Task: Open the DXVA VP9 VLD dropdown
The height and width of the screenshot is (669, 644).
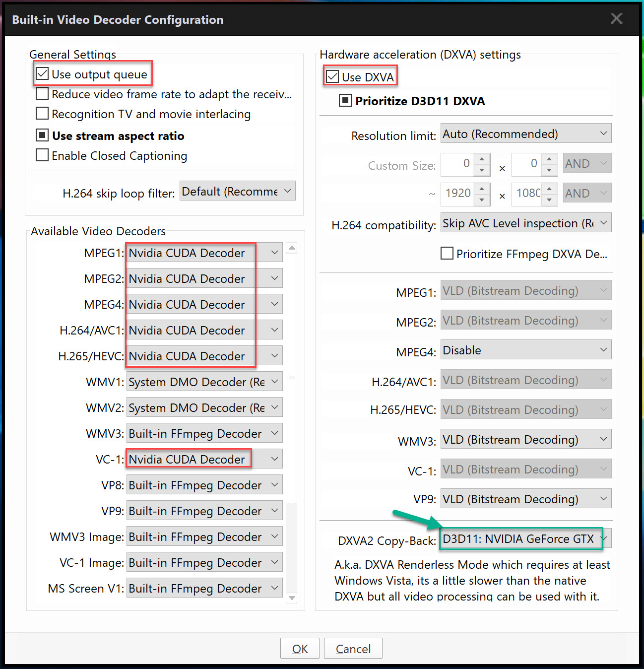Action: [526, 499]
